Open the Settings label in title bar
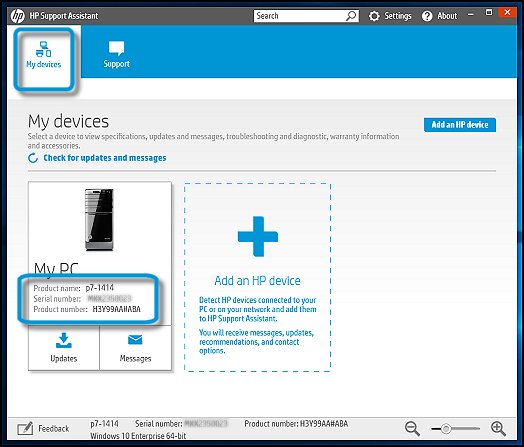Image resolution: width=524 pixels, height=447 pixels. click(398, 16)
